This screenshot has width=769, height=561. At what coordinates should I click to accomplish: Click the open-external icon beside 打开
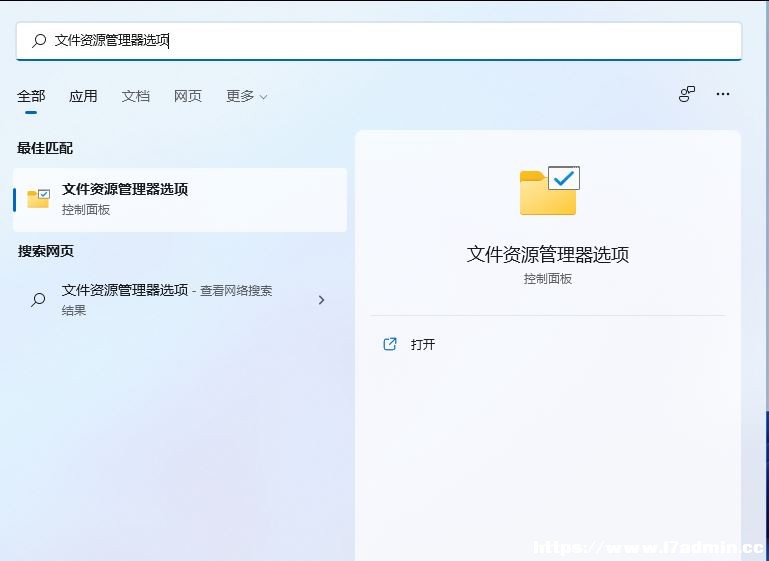tap(389, 344)
